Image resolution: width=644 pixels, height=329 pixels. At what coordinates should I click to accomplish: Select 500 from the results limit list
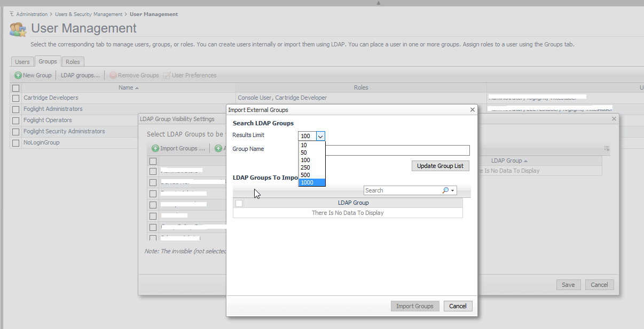pyautogui.click(x=305, y=175)
